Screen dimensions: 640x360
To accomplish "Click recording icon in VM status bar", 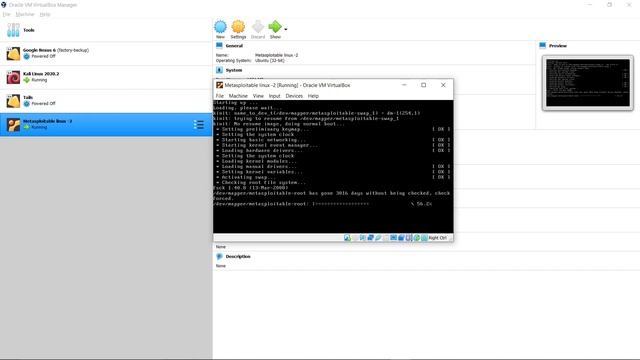I will [401, 238].
